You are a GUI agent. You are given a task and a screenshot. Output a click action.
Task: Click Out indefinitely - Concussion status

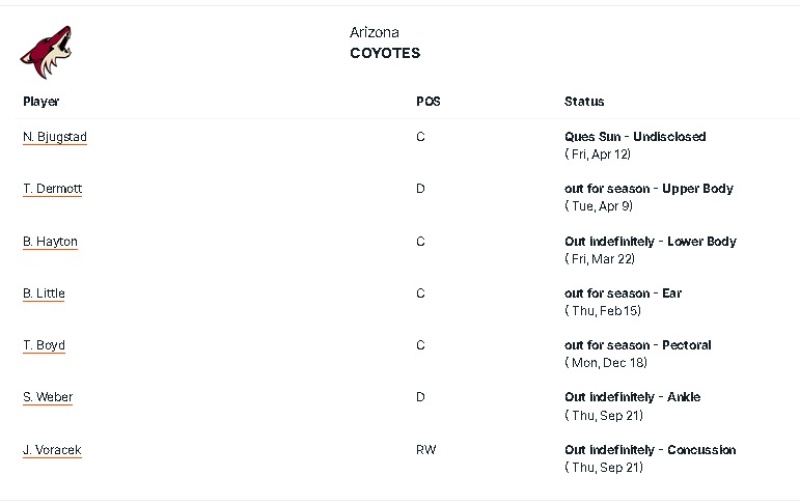650,450
